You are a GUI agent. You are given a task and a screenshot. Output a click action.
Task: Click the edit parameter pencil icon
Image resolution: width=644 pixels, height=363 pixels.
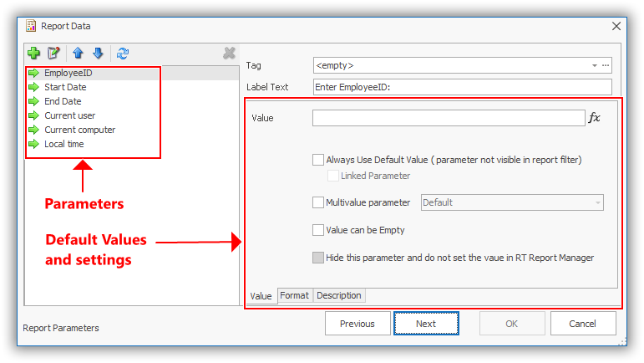click(x=54, y=53)
